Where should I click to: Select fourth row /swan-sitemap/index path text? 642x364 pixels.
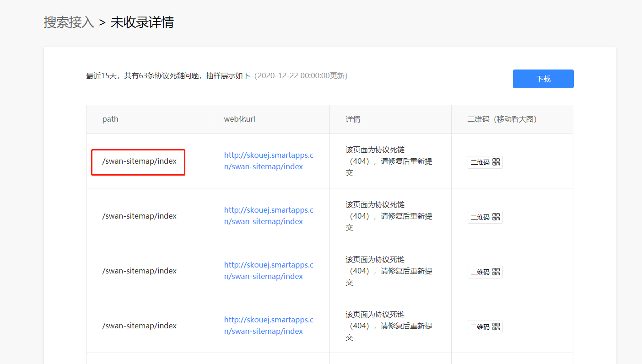click(139, 326)
